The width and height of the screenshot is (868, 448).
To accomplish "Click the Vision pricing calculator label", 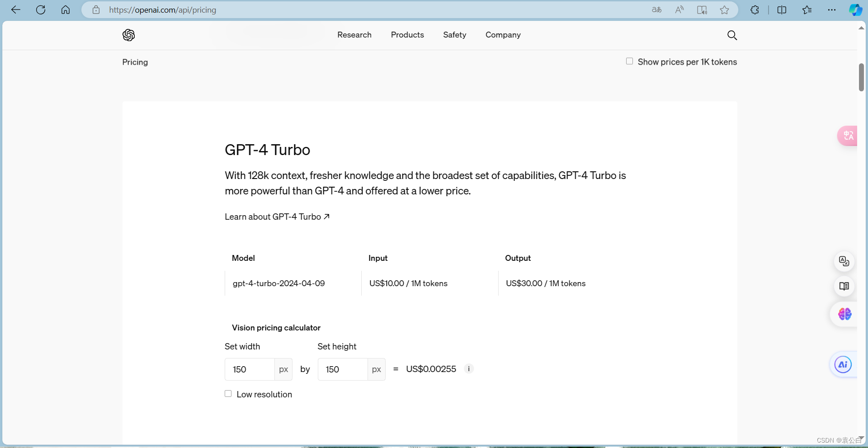I will (x=276, y=328).
